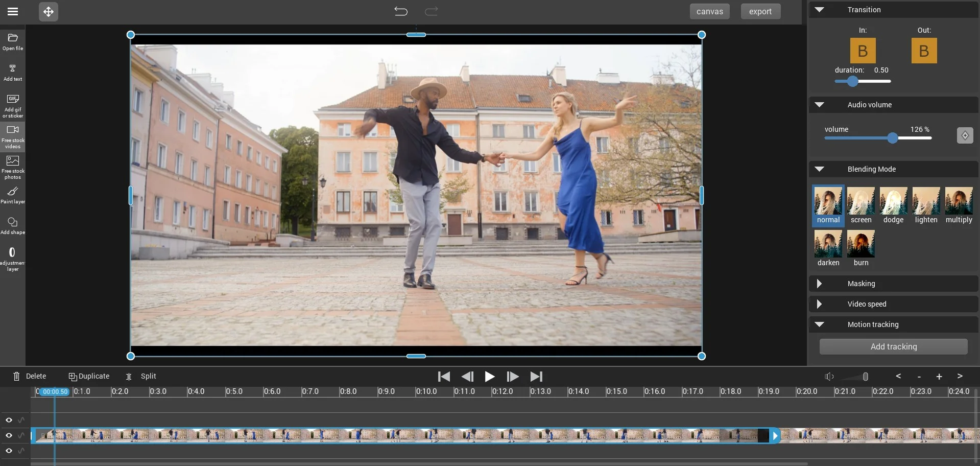Click the Add tracking button
The image size is (980, 466).
click(x=893, y=346)
